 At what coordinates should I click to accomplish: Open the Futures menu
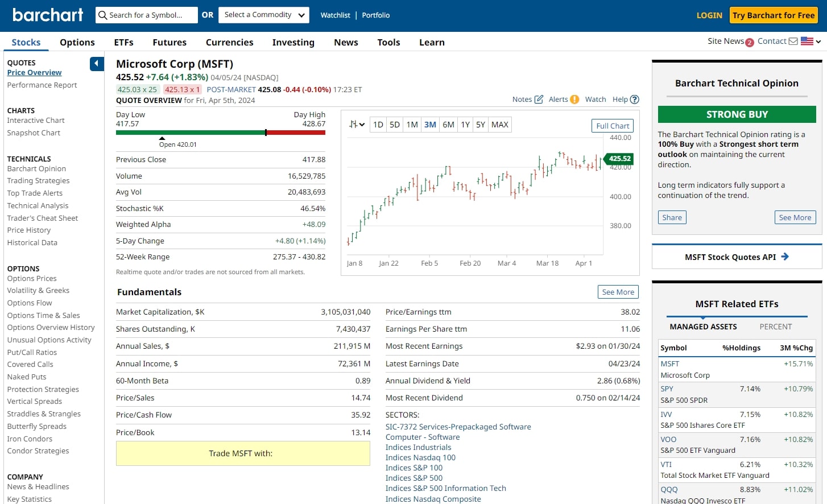pyautogui.click(x=169, y=42)
